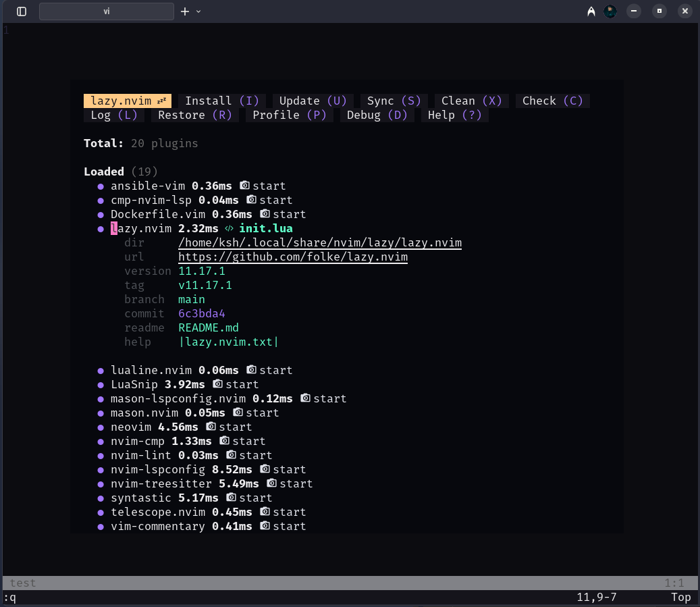This screenshot has height=607, width=700.
Task: Click the test statusline bar
Action: pyautogui.click(x=350, y=583)
